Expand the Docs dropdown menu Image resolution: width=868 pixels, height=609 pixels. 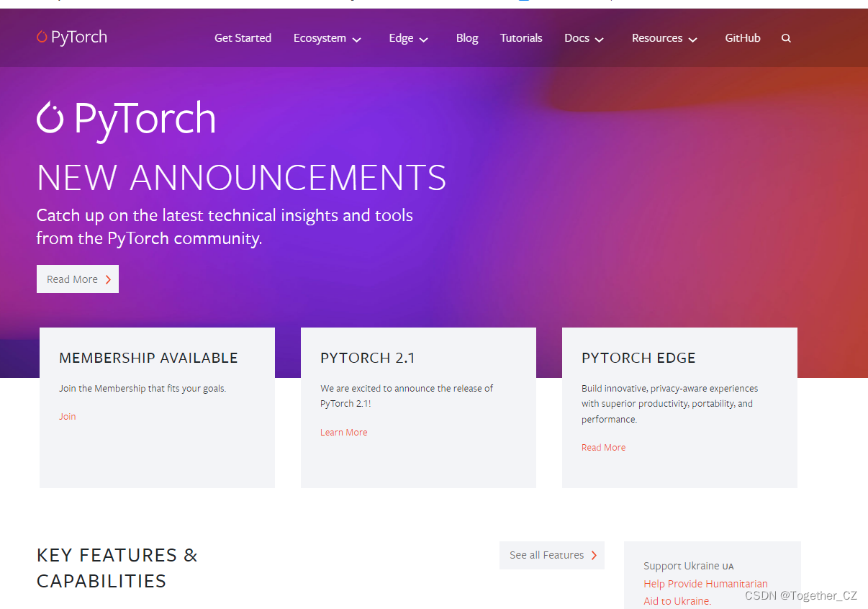pyautogui.click(x=584, y=38)
